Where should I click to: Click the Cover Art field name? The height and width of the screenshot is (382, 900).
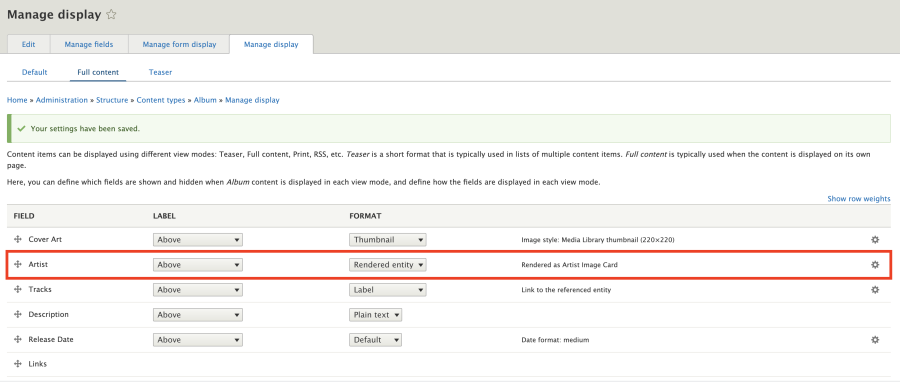[45, 239]
